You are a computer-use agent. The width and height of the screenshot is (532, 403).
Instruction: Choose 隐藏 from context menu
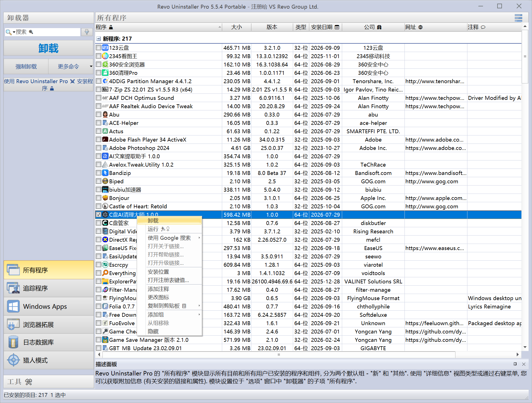click(x=170, y=331)
